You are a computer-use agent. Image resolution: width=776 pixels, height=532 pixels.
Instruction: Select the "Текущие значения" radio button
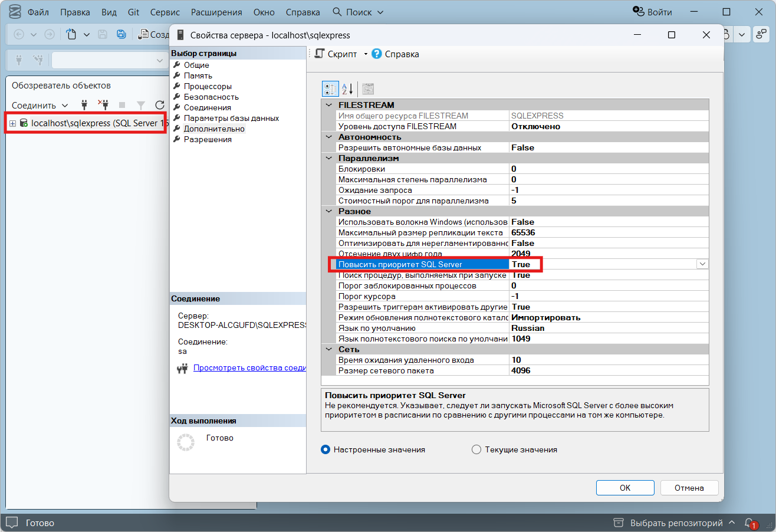[476, 449]
